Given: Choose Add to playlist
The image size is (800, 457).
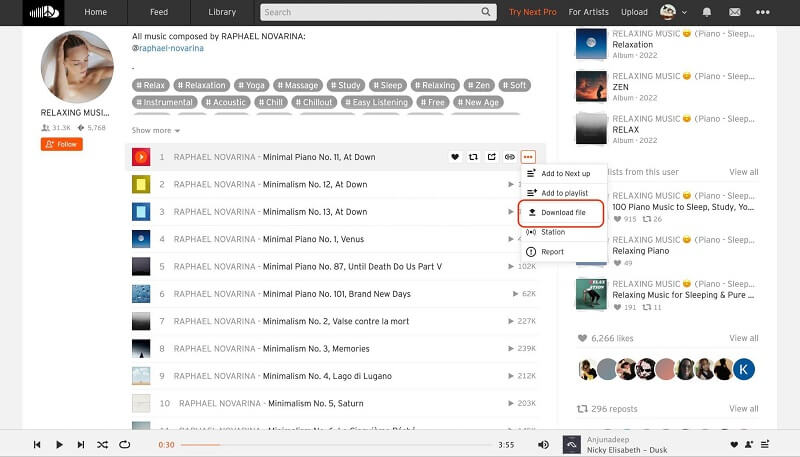Looking at the screenshot, I should pos(563,193).
